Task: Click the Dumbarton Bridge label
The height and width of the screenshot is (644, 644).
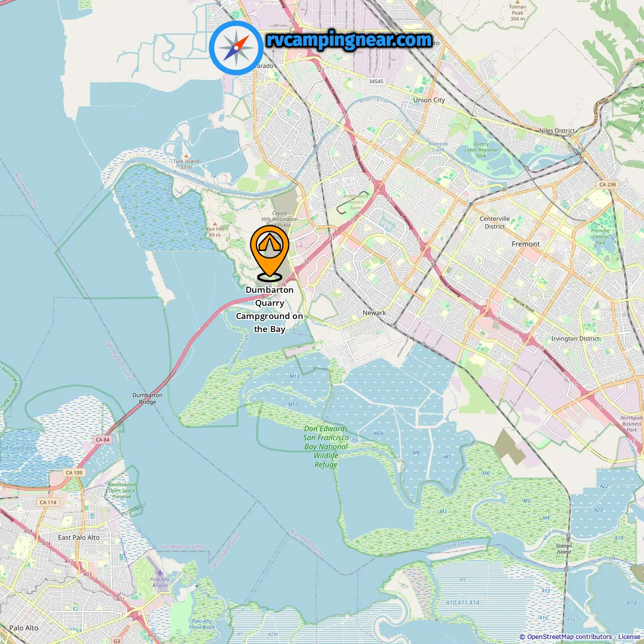Action: coord(147,398)
